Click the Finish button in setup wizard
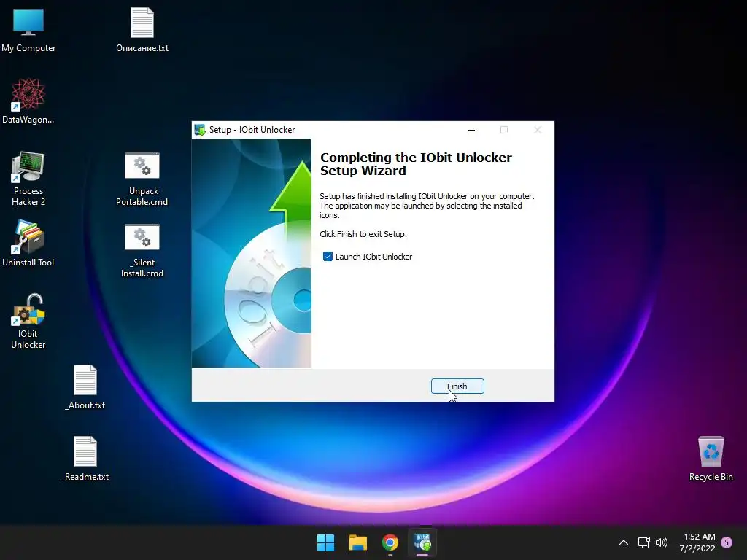Screen dimensions: 747x560 [x=457, y=386]
